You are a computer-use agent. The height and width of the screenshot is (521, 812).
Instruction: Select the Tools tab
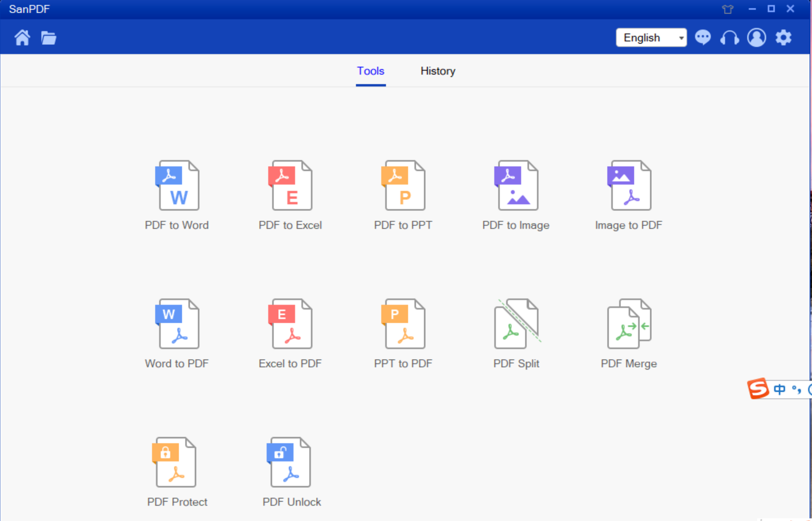(x=370, y=71)
